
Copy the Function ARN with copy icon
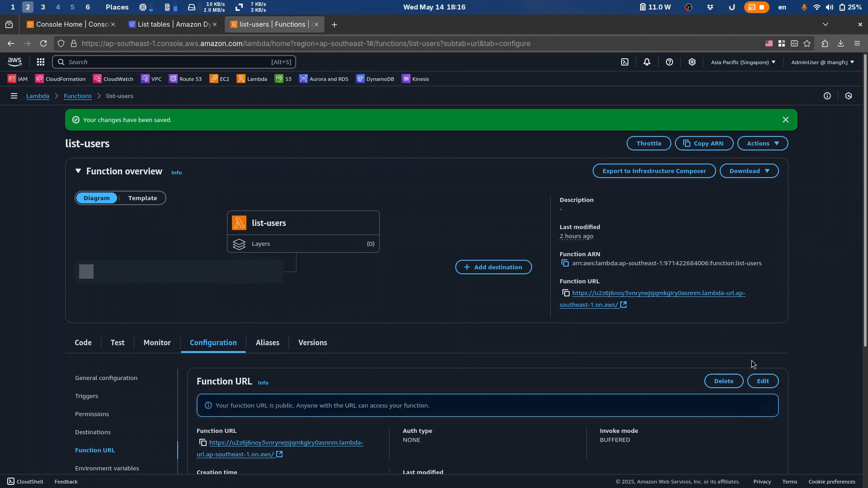[565, 263]
